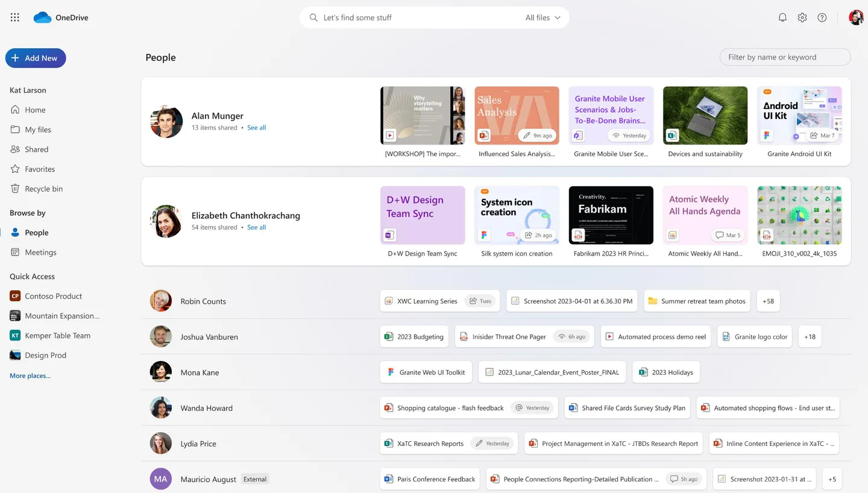Expand Robin Counts' +58 more items
868x493 pixels.
(768, 301)
